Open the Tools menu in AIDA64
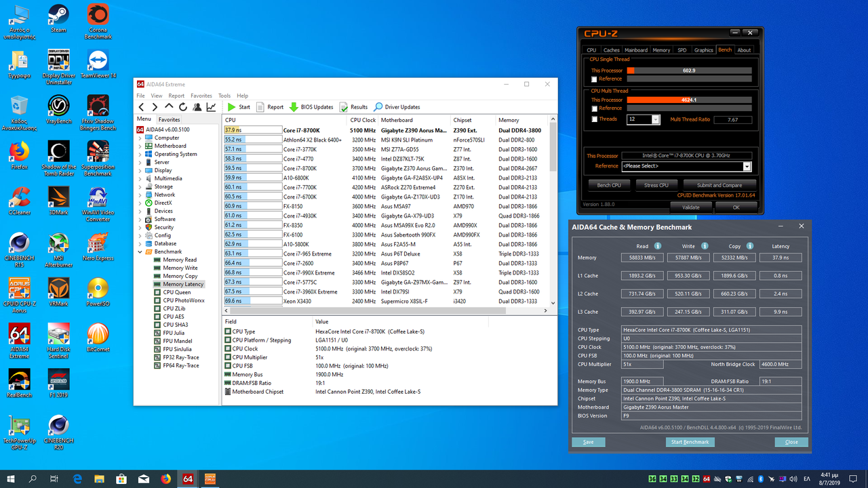The height and width of the screenshot is (488, 868). [224, 96]
